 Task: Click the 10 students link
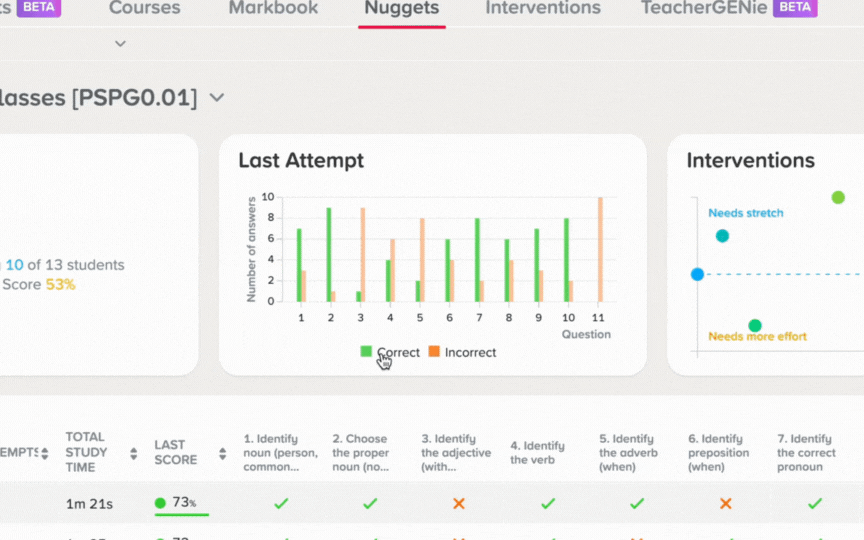pyautogui.click(x=14, y=265)
